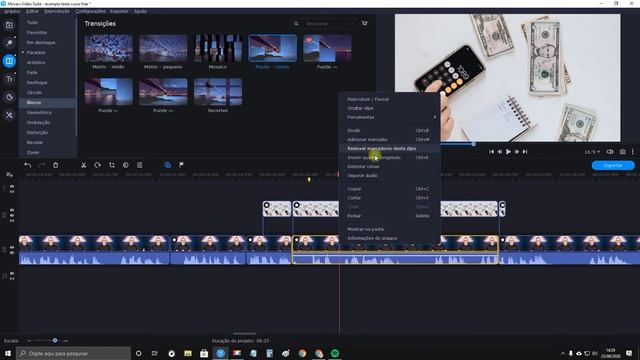Open the Filters magic wand panel
The height and width of the screenshot is (360, 640).
9,43
